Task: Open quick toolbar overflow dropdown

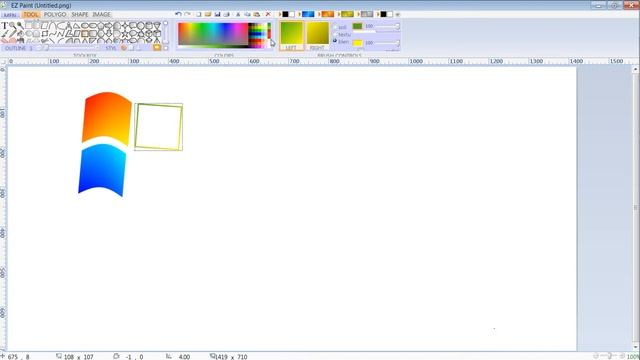Action: 397,14
